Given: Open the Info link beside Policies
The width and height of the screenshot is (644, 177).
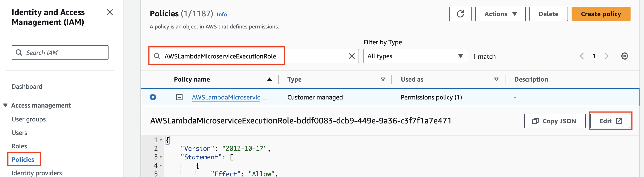Looking at the screenshot, I should [222, 15].
